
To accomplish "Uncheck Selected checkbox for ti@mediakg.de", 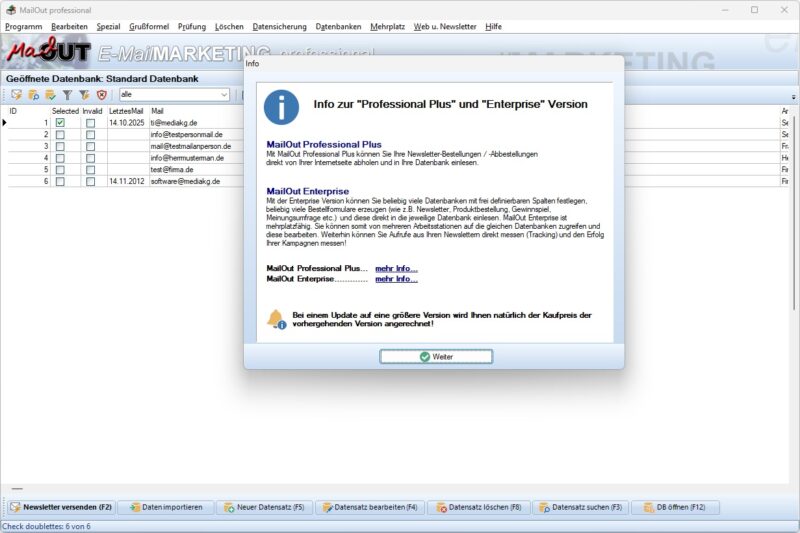I will tap(60, 123).
